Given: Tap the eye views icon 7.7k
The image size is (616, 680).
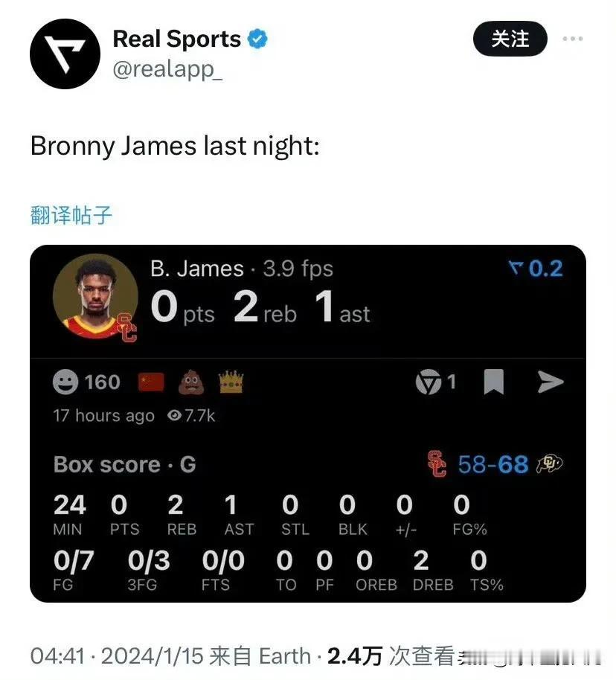Looking at the screenshot, I should point(174,415).
